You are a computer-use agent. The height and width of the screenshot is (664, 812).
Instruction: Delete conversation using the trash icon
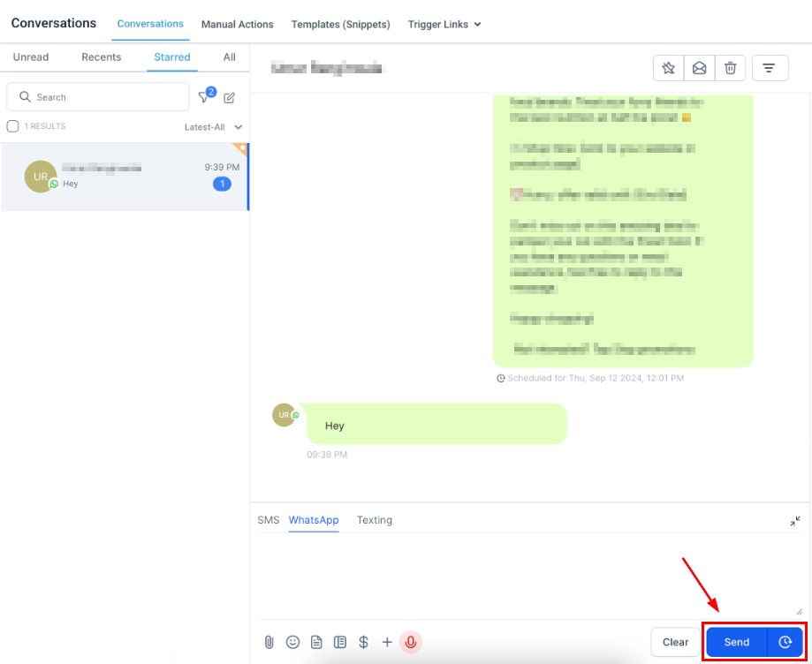point(730,68)
